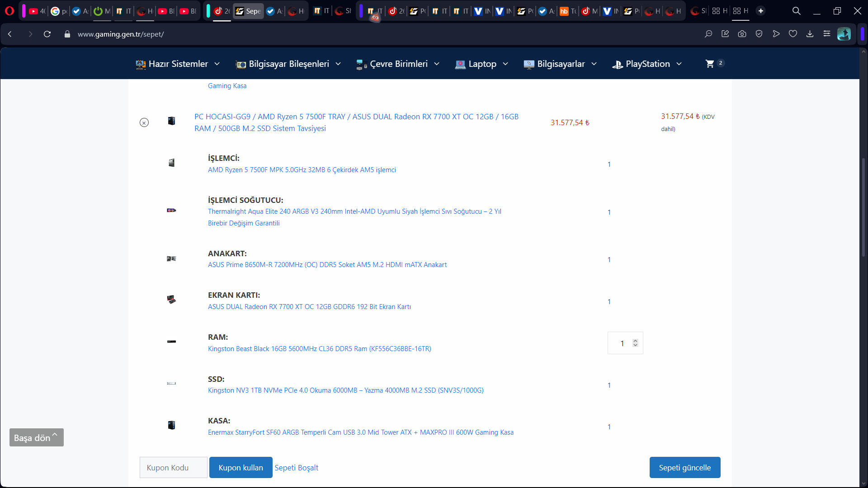Open the profile avatar in toolbar
Screen dimensions: 868x488
844,34
